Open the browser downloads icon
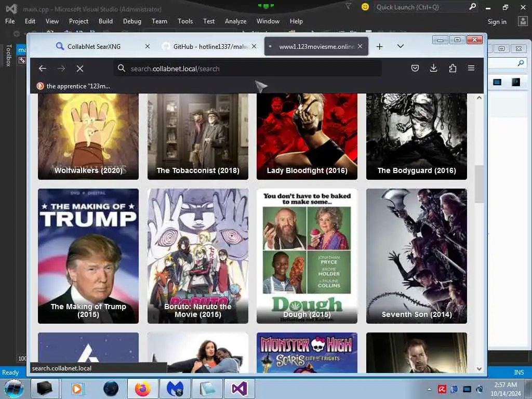 (434, 68)
